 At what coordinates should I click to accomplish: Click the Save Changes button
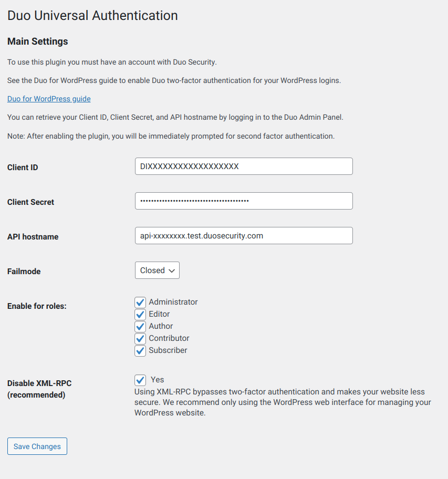coord(37,446)
